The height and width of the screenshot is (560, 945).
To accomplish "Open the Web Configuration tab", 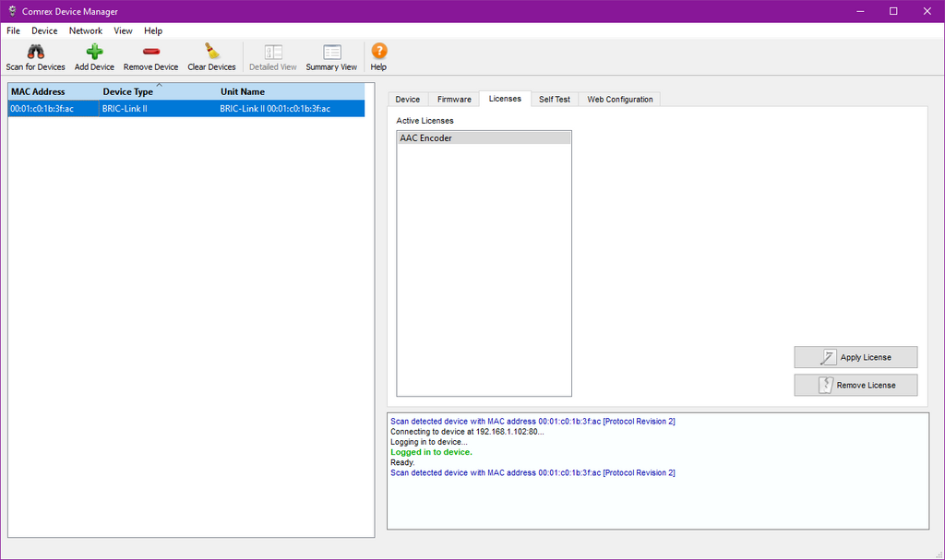I will 620,100.
